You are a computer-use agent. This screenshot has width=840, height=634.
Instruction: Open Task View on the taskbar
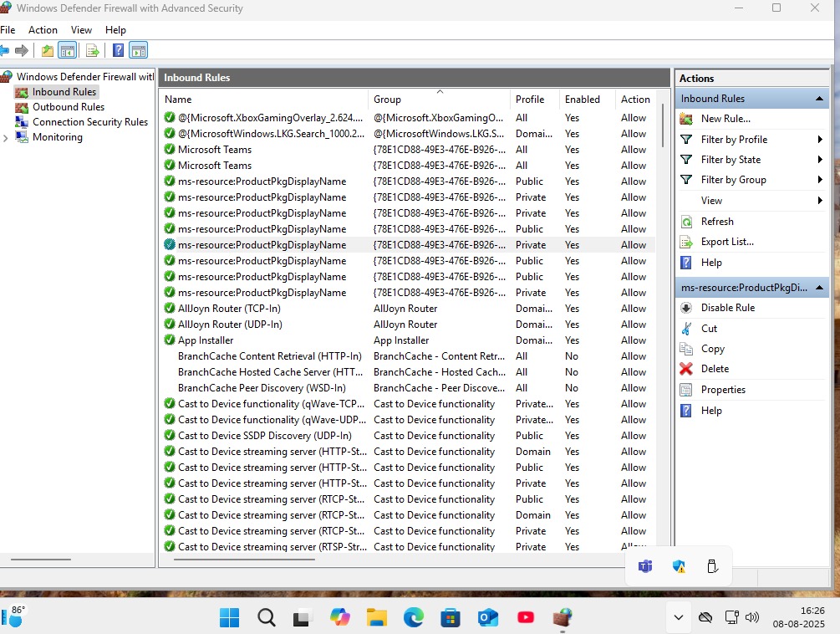pos(302,618)
